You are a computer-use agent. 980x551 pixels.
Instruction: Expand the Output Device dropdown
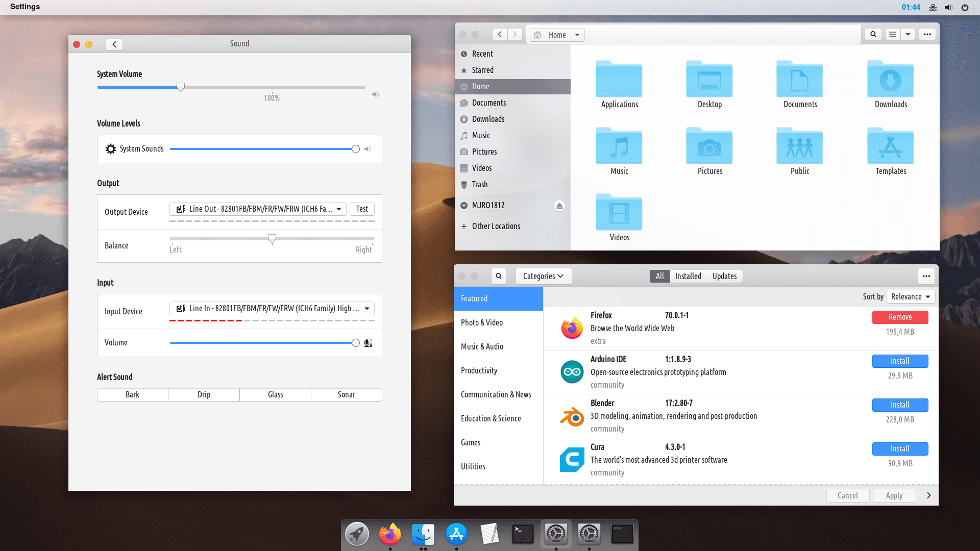click(x=258, y=209)
